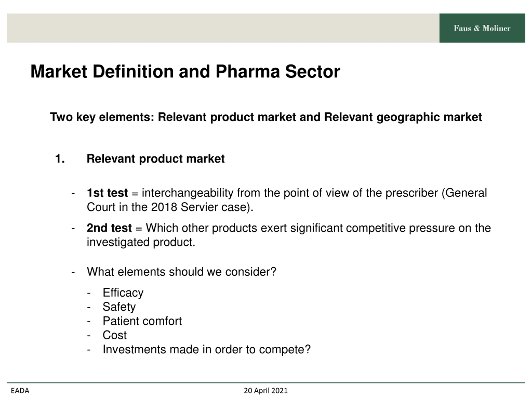Click the investigated product text line

click(141, 242)
